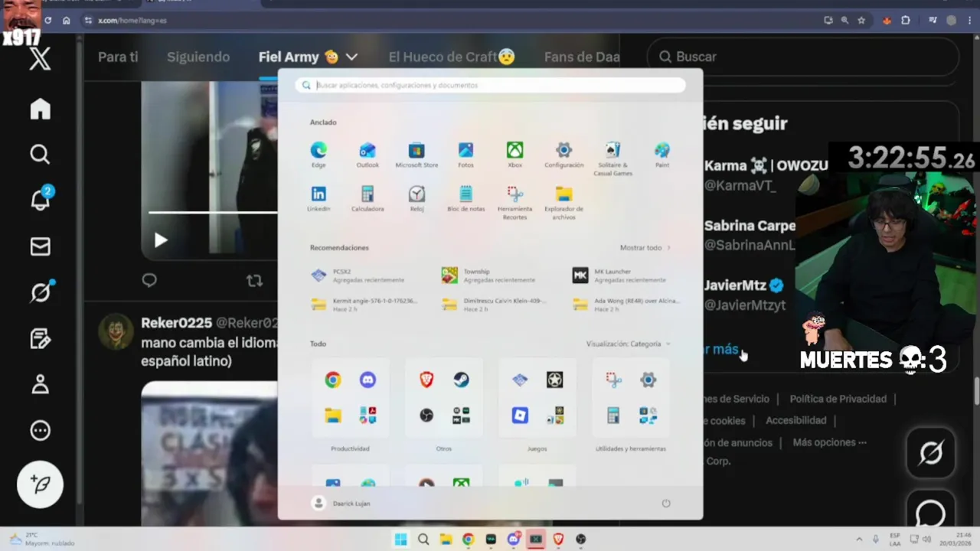Expand the Fiel Army tab chevron
The height and width of the screenshot is (551, 980).
(351, 57)
